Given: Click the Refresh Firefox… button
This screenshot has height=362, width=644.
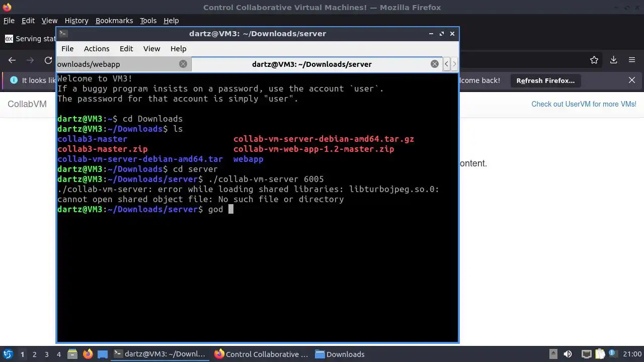Looking at the screenshot, I should (x=545, y=80).
